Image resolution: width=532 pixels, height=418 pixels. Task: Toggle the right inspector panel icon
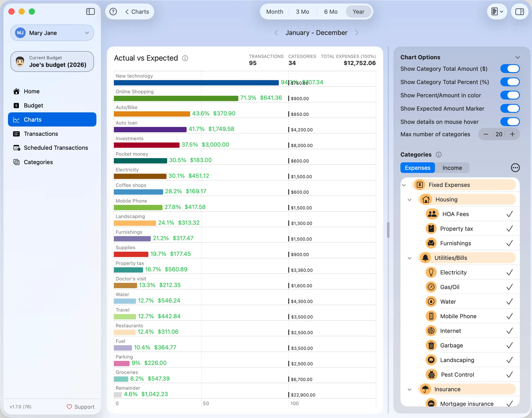pos(519,12)
